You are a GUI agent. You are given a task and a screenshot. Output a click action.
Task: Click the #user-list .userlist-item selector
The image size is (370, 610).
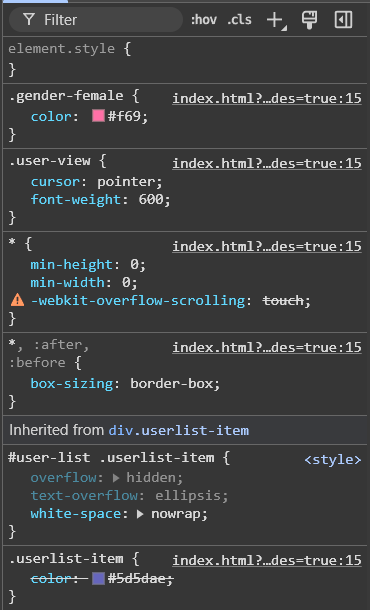[x=111, y=458]
